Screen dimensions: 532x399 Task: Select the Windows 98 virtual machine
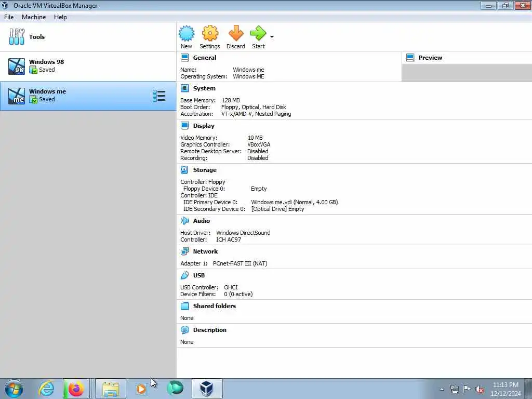[x=88, y=66]
